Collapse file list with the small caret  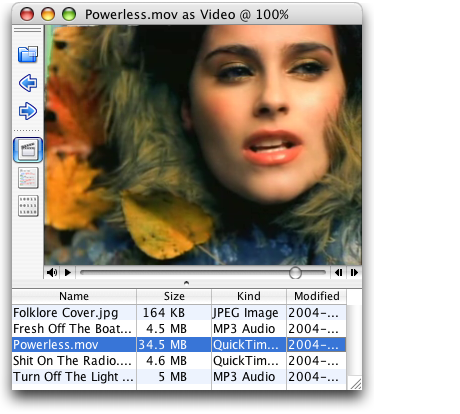186,283
